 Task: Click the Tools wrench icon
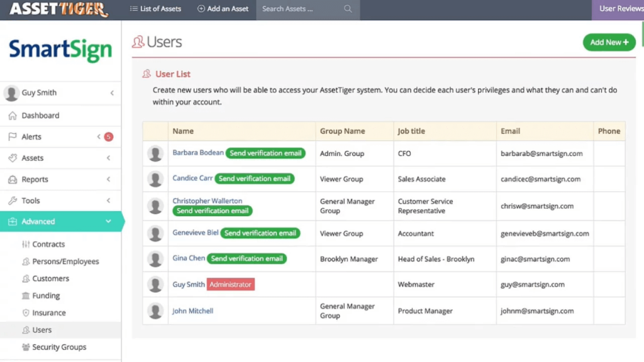[13, 200]
